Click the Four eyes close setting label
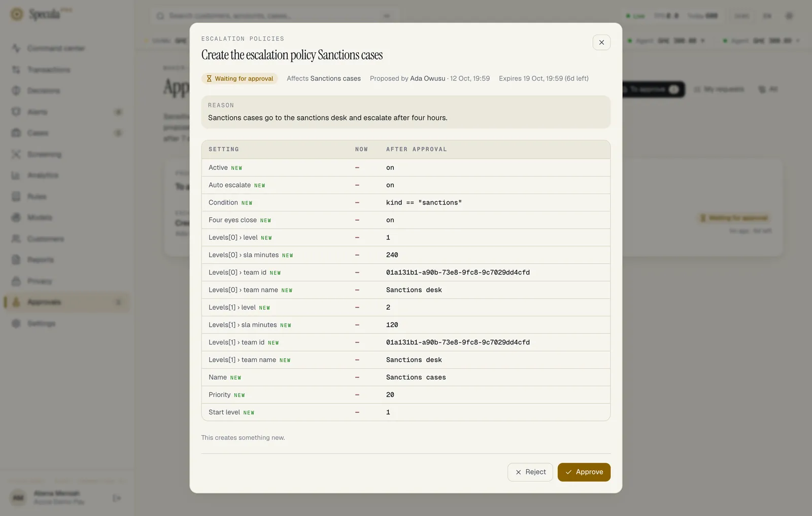812x516 pixels. 232,220
